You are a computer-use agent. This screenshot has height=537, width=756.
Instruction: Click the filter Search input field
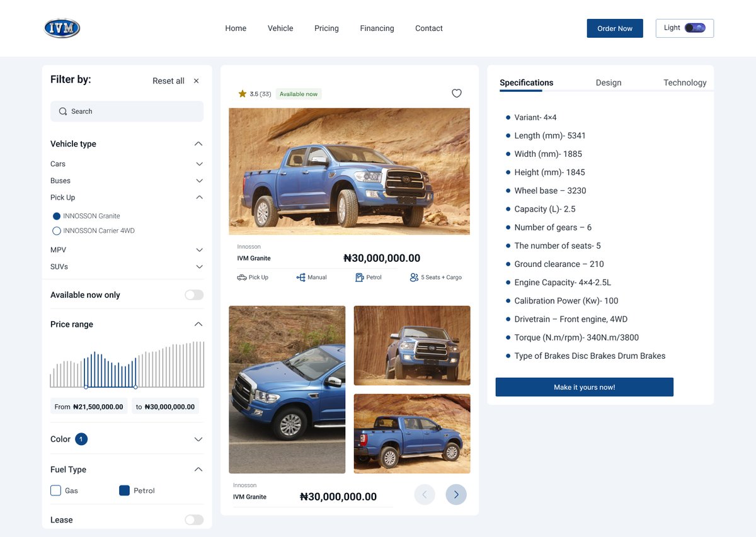(127, 111)
